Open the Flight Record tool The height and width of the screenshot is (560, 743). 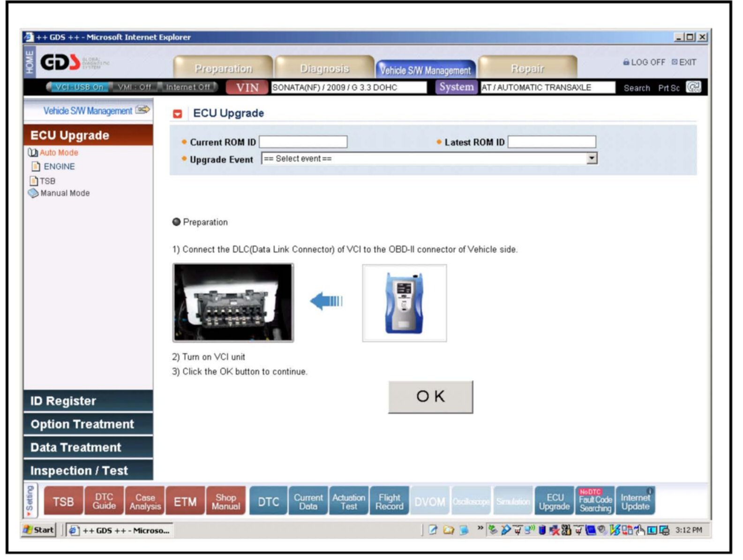point(389,501)
